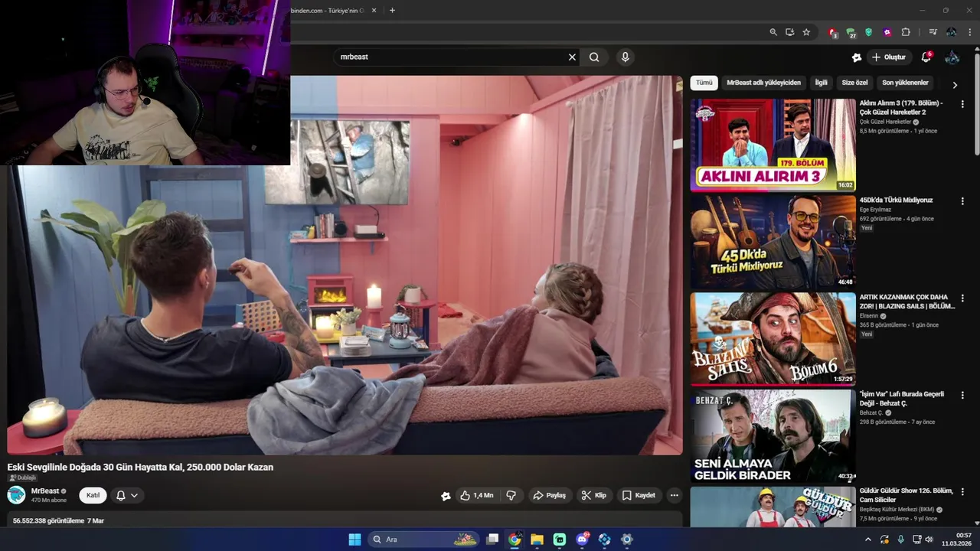
Task: Open taskbar clock showing 00:57
Action: click(x=957, y=540)
